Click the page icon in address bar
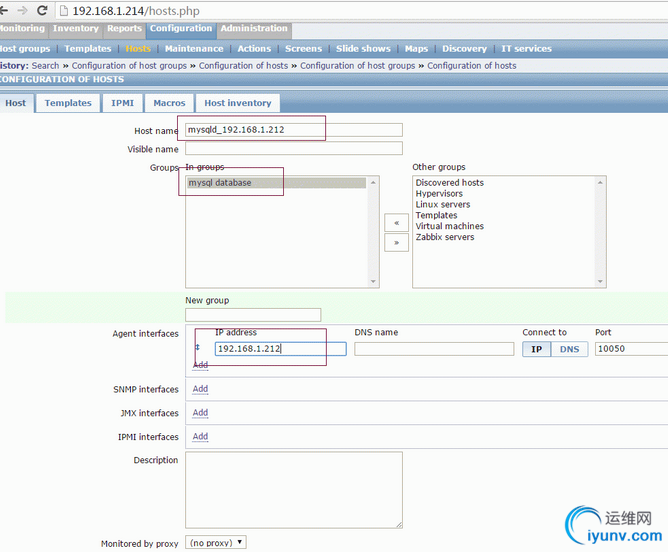 63,11
